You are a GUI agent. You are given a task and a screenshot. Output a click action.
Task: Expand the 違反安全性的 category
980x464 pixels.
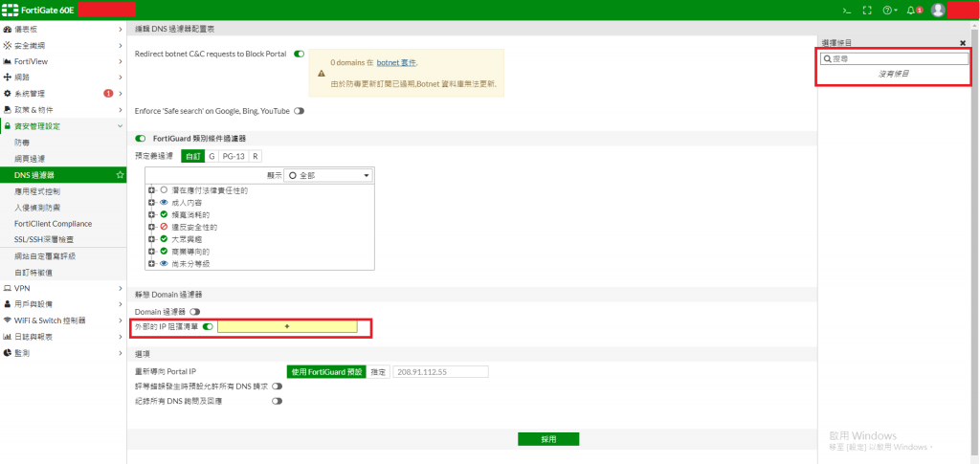click(x=152, y=228)
